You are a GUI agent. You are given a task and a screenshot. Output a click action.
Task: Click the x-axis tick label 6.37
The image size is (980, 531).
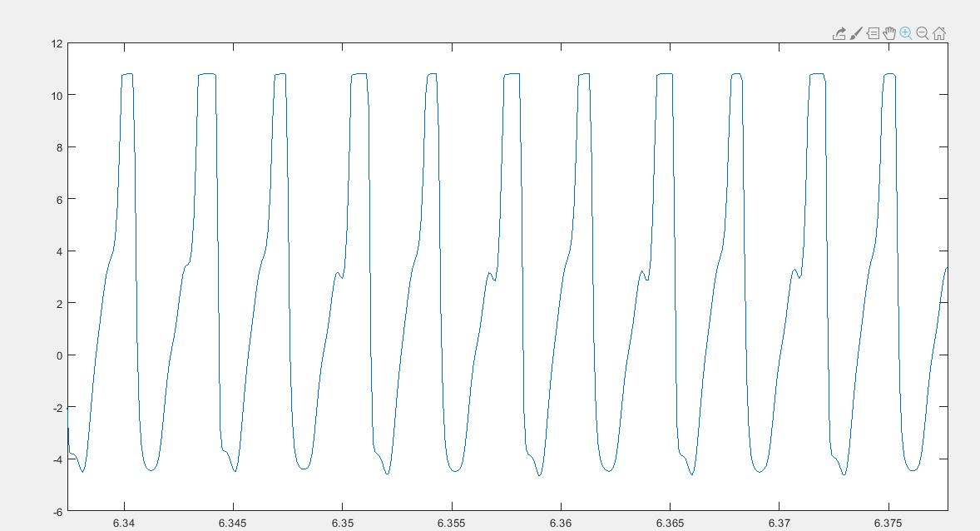780,523
